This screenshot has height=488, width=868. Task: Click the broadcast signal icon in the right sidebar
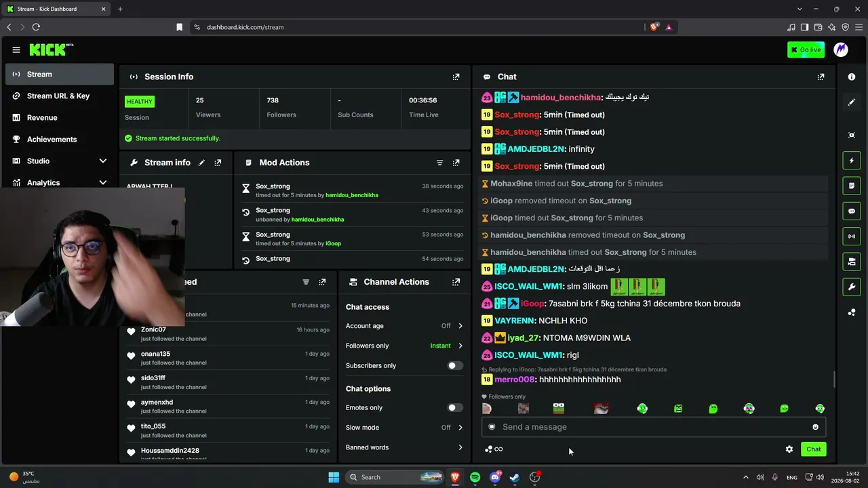pyautogui.click(x=852, y=236)
